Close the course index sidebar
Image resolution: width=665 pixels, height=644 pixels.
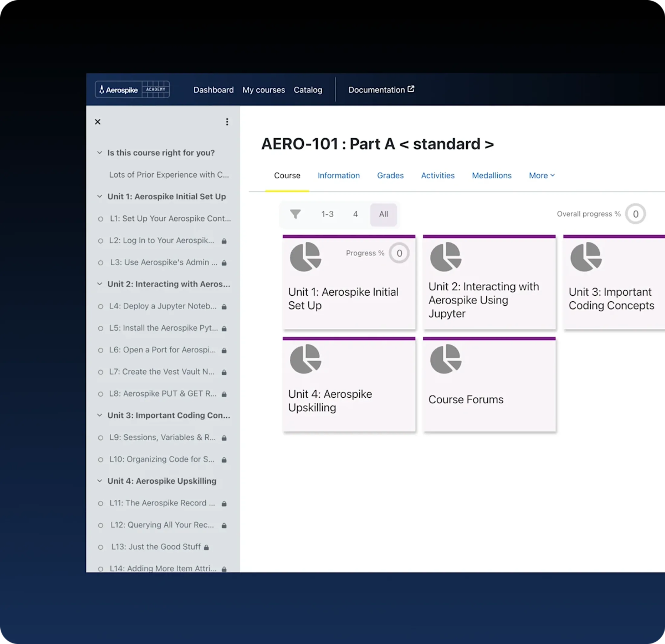click(x=98, y=122)
